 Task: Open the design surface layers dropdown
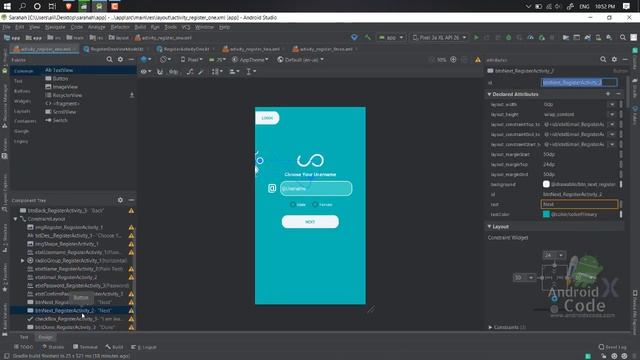tap(146, 60)
